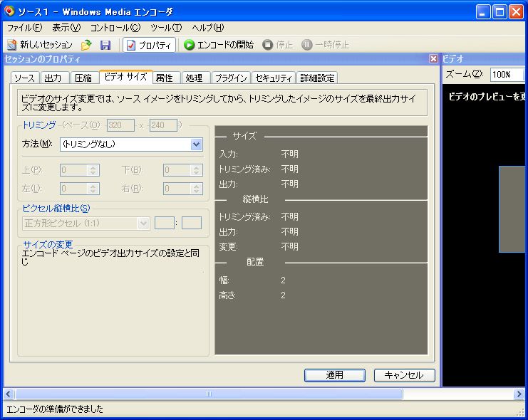Click the video preview thumbnail area
Image resolution: width=528 pixels, height=420 pixels.
(512, 209)
